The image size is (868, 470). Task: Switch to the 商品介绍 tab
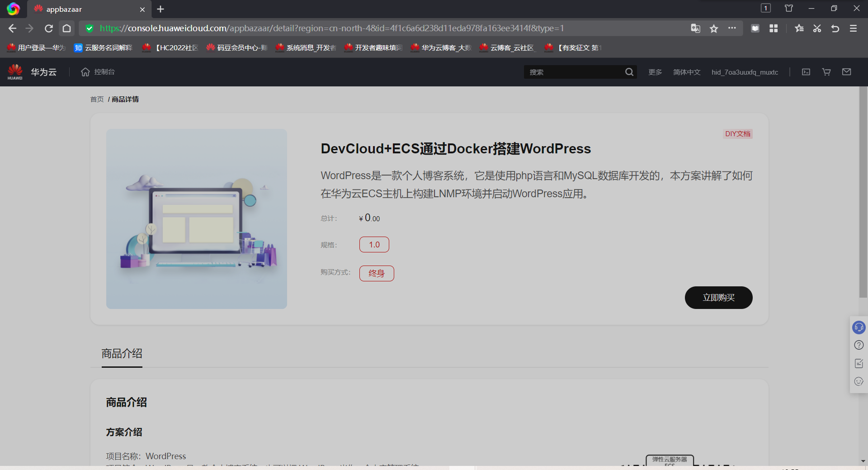click(x=122, y=354)
